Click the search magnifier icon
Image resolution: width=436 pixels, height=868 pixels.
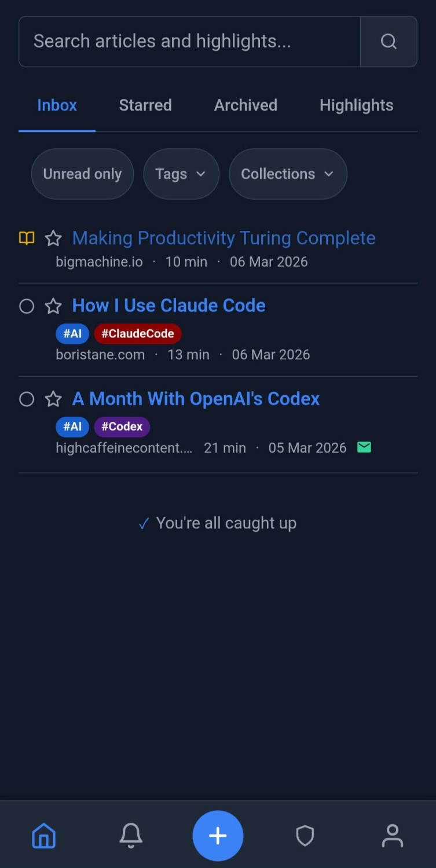point(389,42)
